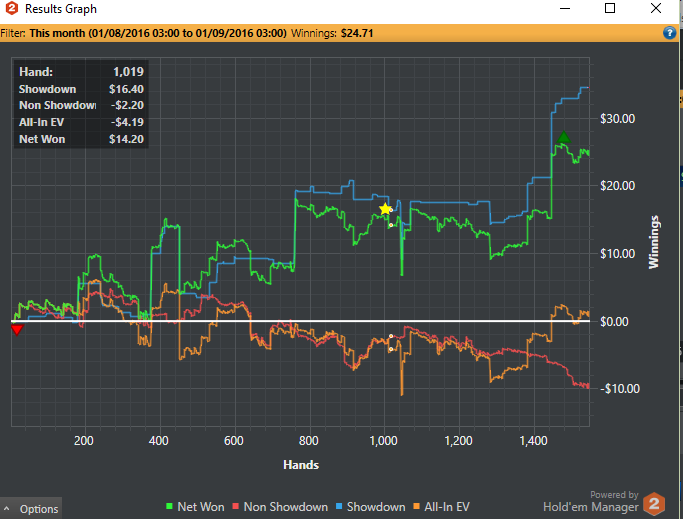683x519 pixels.
Task: Click the 800 hands axis label
Action: tap(308, 441)
